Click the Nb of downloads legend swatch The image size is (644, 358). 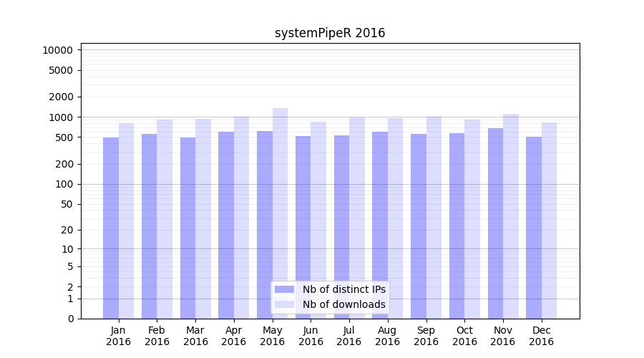284,304
